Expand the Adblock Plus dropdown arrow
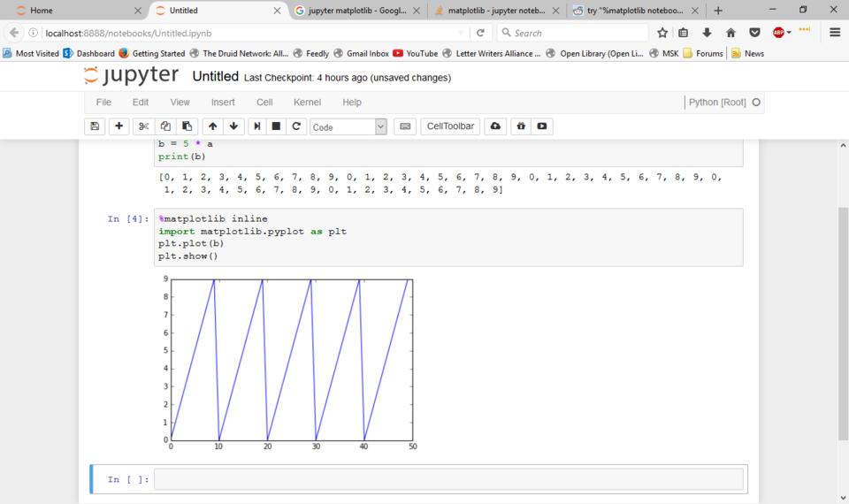 (x=789, y=33)
